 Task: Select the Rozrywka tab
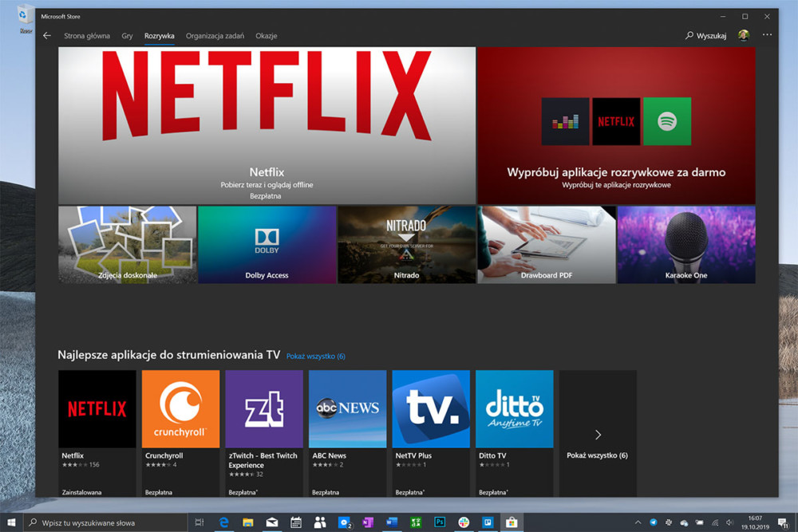[x=160, y=36]
